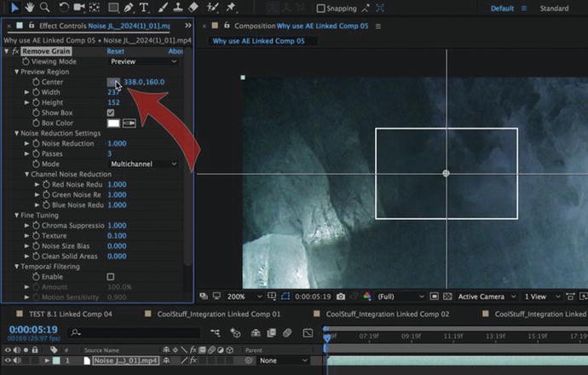Open the Graph Editor icon
588x375 pixels.
pyautogui.click(x=308, y=332)
